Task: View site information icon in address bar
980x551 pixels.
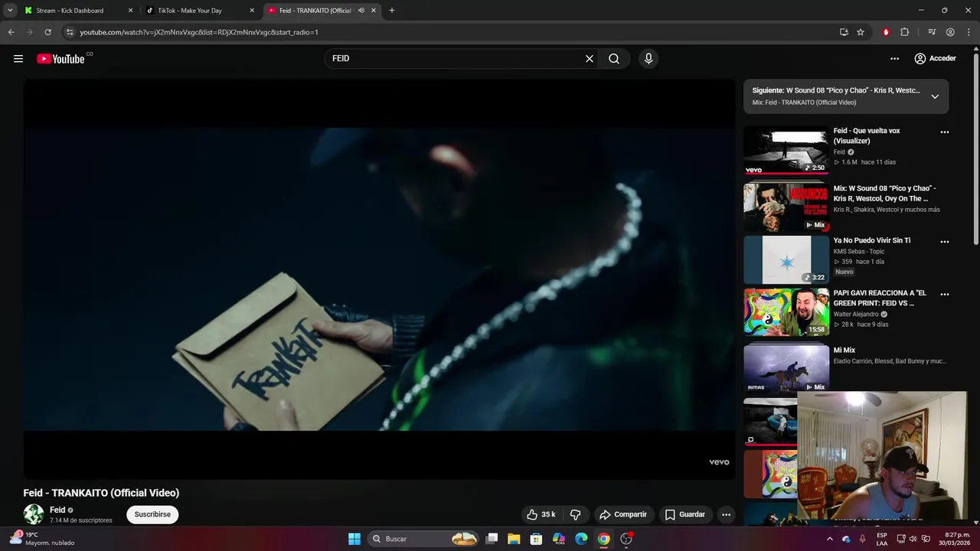Action: [x=69, y=32]
